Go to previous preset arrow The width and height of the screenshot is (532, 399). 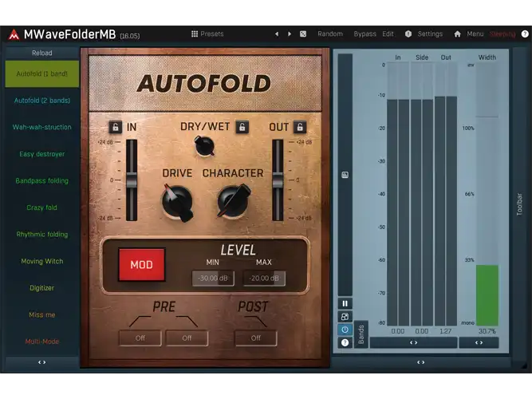pos(277,34)
